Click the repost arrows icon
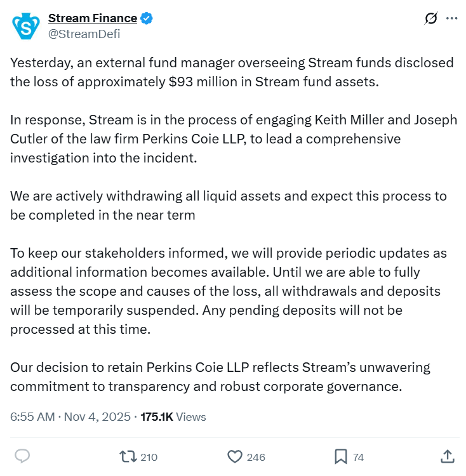This screenshot has width=466, height=476. pos(128,456)
